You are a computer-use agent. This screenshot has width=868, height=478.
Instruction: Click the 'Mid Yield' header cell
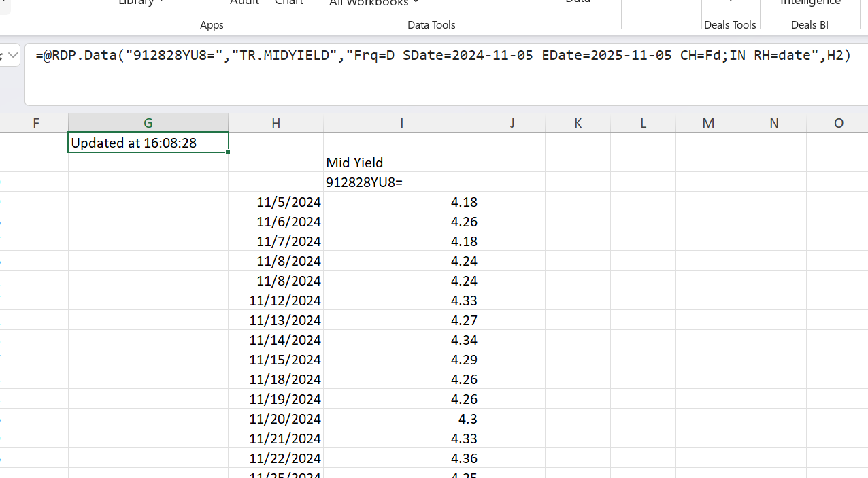click(401, 163)
